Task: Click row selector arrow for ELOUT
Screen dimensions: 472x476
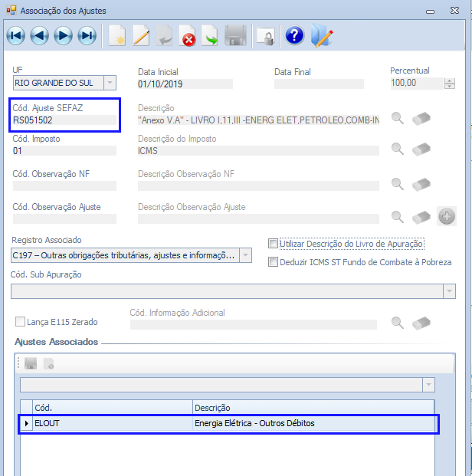Action: pos(26,423)
